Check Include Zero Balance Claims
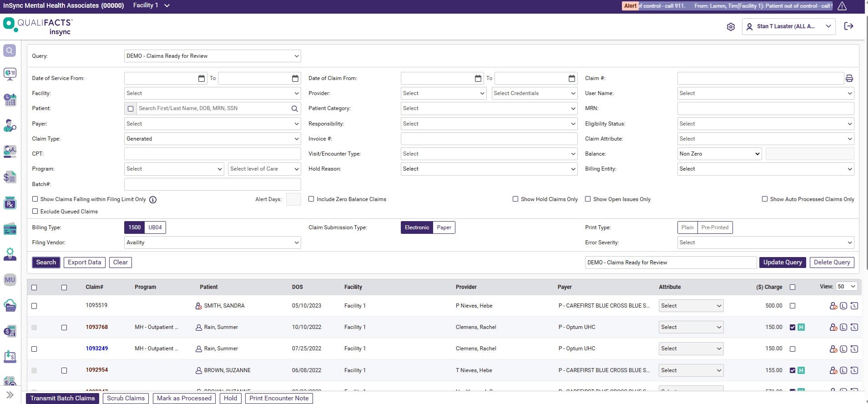 pyautogui.click(x=311, y=199)
